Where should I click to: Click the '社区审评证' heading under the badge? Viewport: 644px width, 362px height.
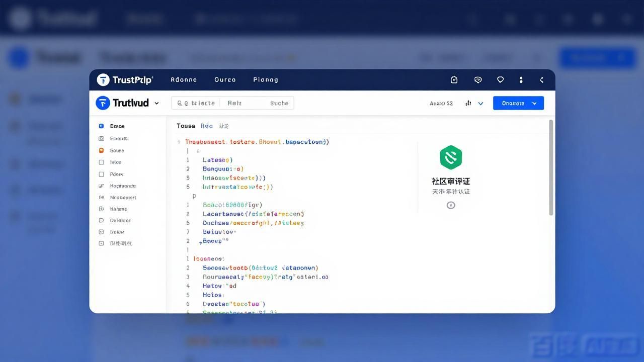click(451, 182)
